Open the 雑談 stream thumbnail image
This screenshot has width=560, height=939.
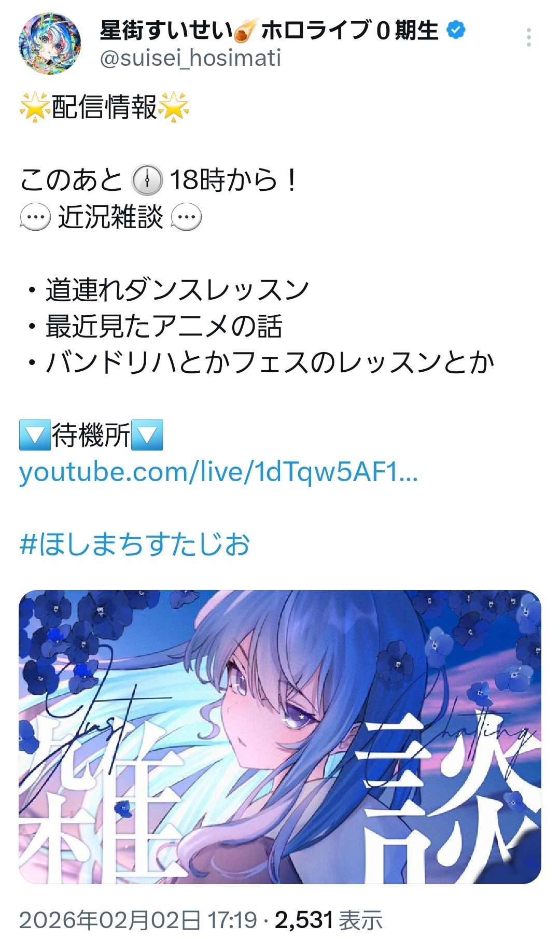tap(280, 737)
